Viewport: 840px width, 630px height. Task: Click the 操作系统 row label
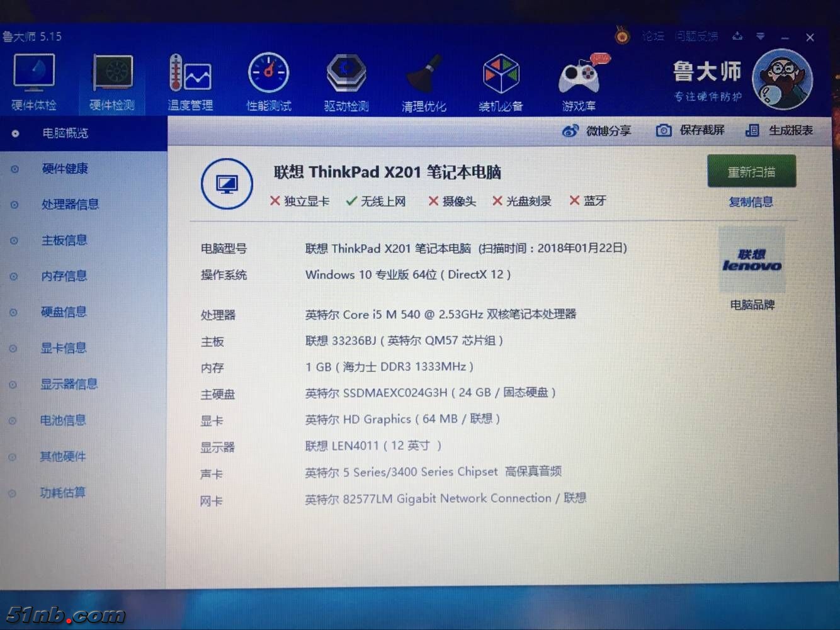tap(224, 275)
